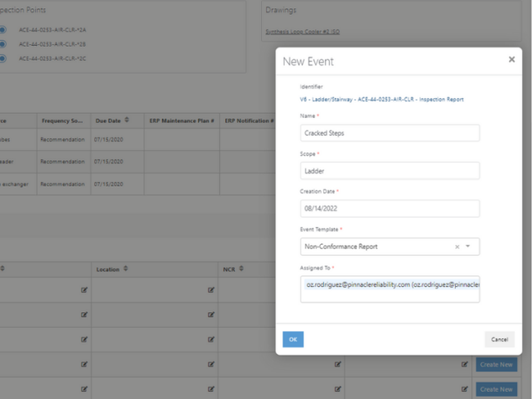Focus the Name field with Cracked Steps
This screenshot has height=399, width=532.
pos(390,133)
